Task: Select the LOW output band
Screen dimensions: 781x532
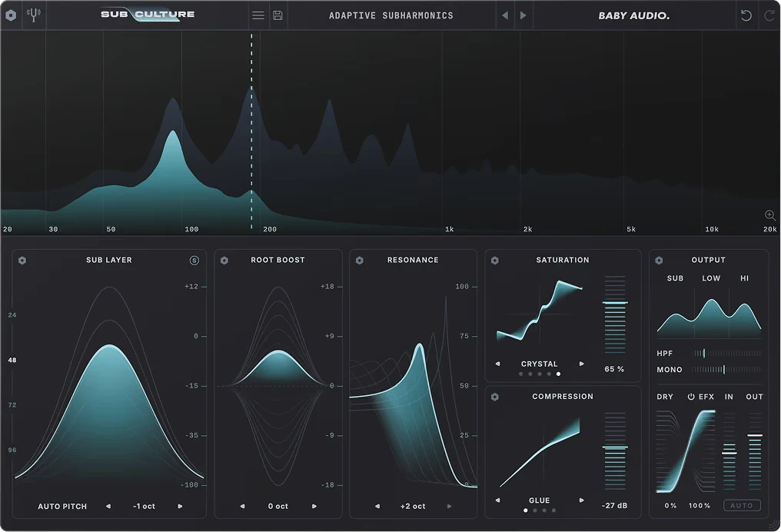Action: (711, 278)
